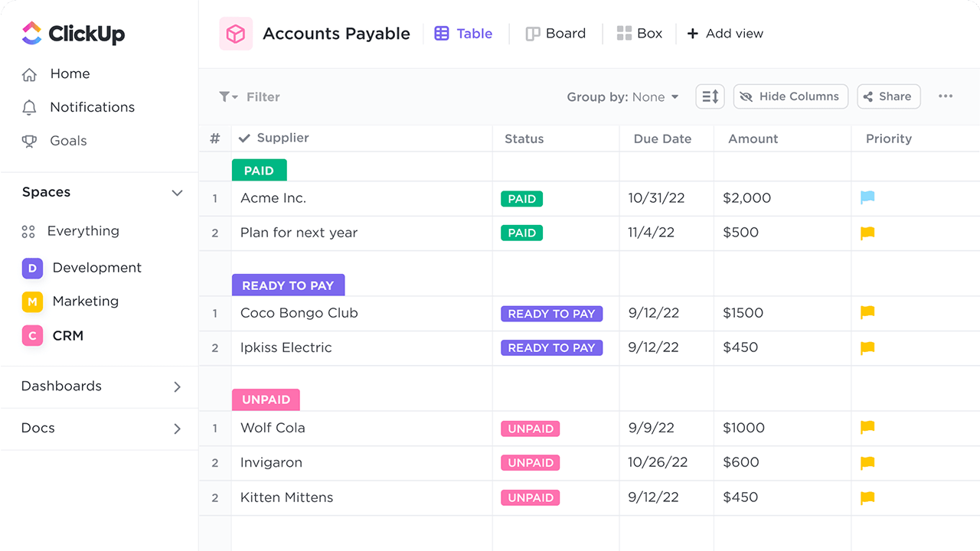Screen dimensions: 980x551
Task: Switch to the Board view tab
Action: [556, 34]
